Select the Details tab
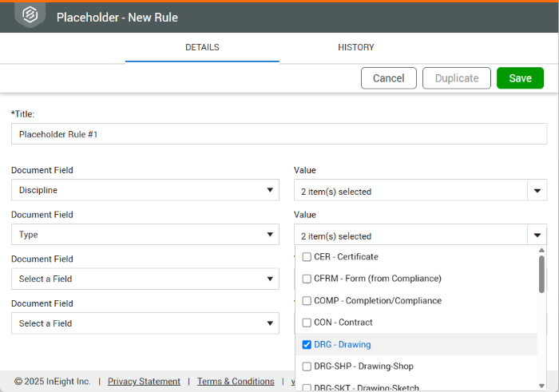The height and width of the screenshot is (392, 559). tap(202, 47)
